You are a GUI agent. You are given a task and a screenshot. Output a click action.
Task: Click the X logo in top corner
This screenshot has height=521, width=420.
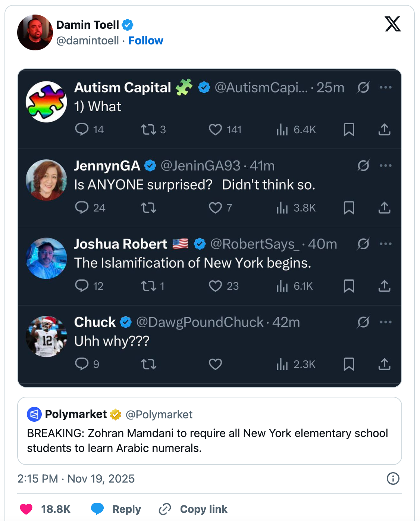(393, 24)
